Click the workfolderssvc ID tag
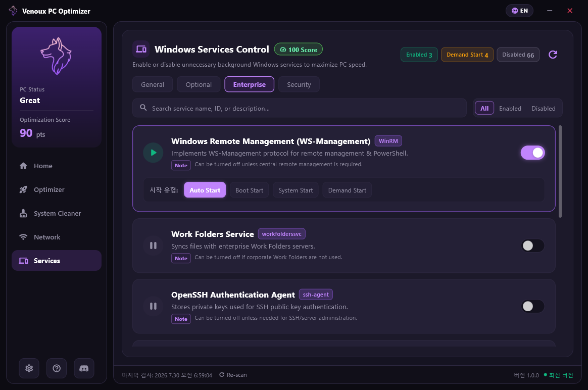The image size is (588, 390). pos(282,234)
